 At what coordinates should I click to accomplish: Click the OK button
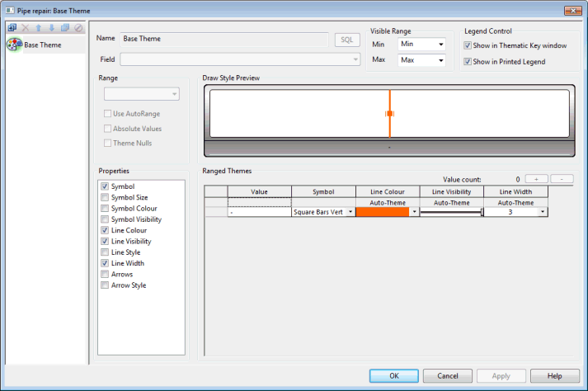[393, 375]
